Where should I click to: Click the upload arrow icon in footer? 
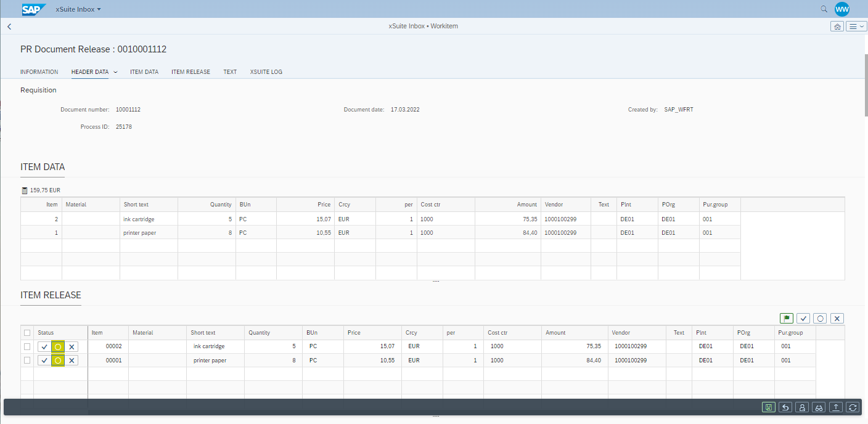pyautogui.click(x=836, y=407)
